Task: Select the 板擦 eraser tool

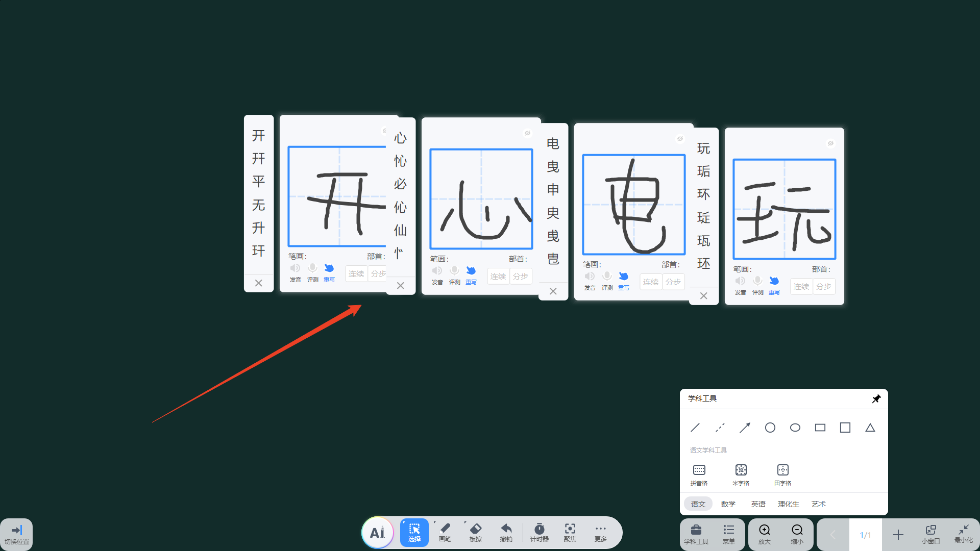Action: [x=475, y=532]
